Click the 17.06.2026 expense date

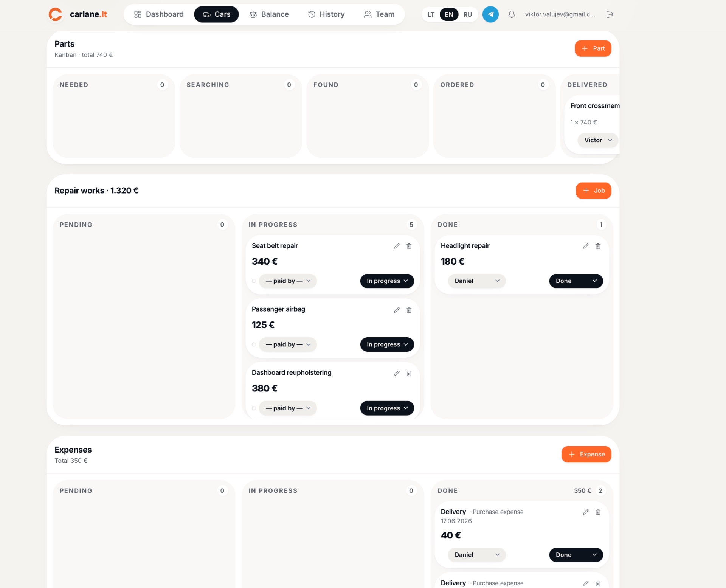pos(456,521)
